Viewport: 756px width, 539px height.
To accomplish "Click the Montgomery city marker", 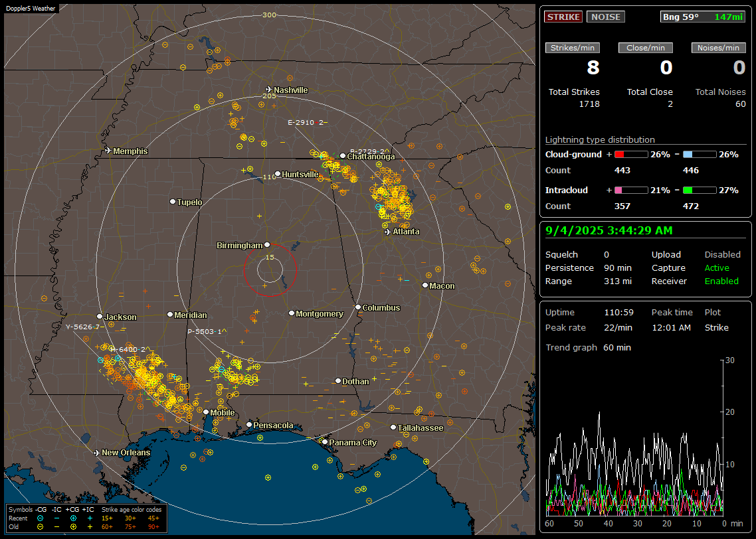I will [292, 313].
